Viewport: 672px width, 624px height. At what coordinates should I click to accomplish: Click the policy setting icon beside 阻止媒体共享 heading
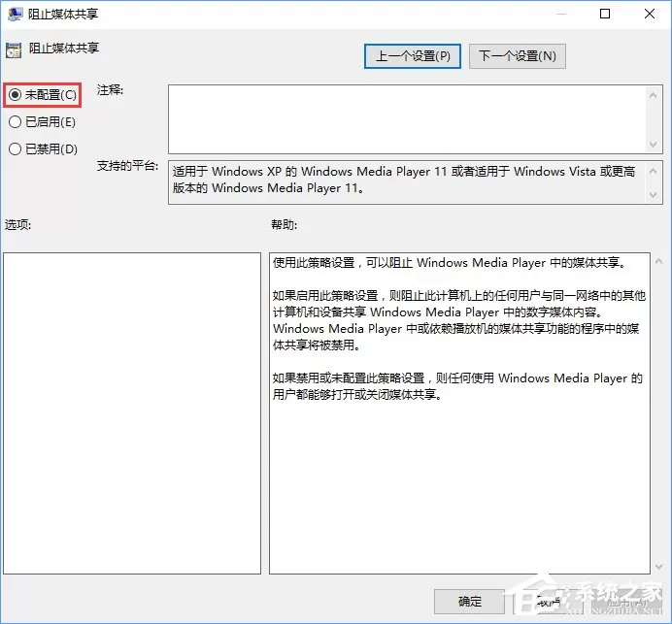coord(14,50)
